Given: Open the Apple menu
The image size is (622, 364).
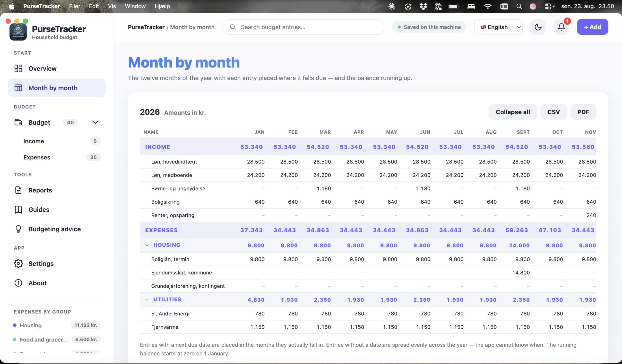Looking at the screenshot, I should tap(12, 6).
